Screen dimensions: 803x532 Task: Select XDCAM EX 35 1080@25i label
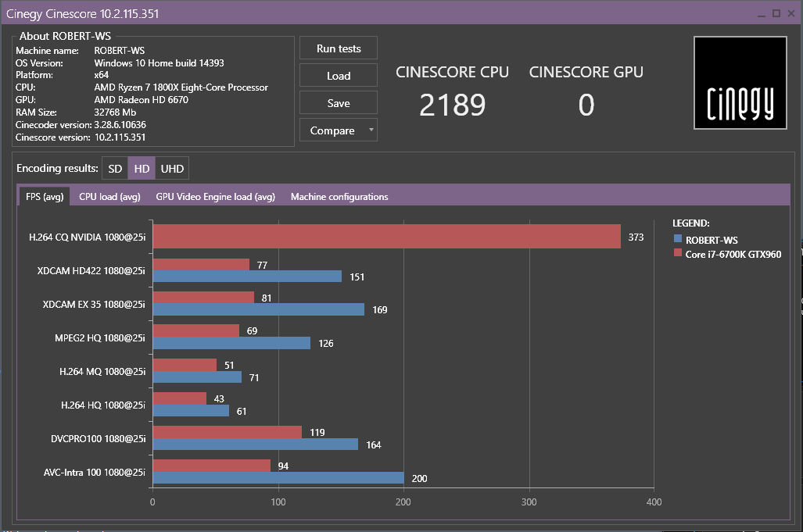[94, 305]
